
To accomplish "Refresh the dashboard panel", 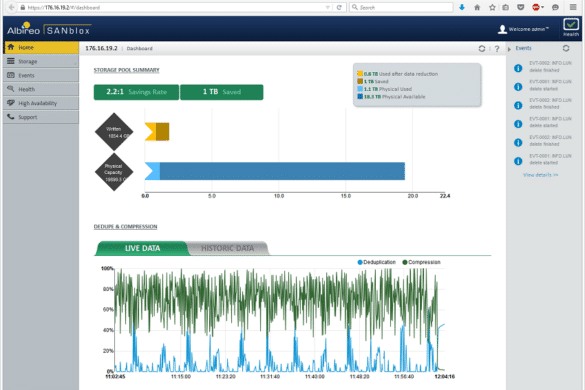I will click(482, 49).
